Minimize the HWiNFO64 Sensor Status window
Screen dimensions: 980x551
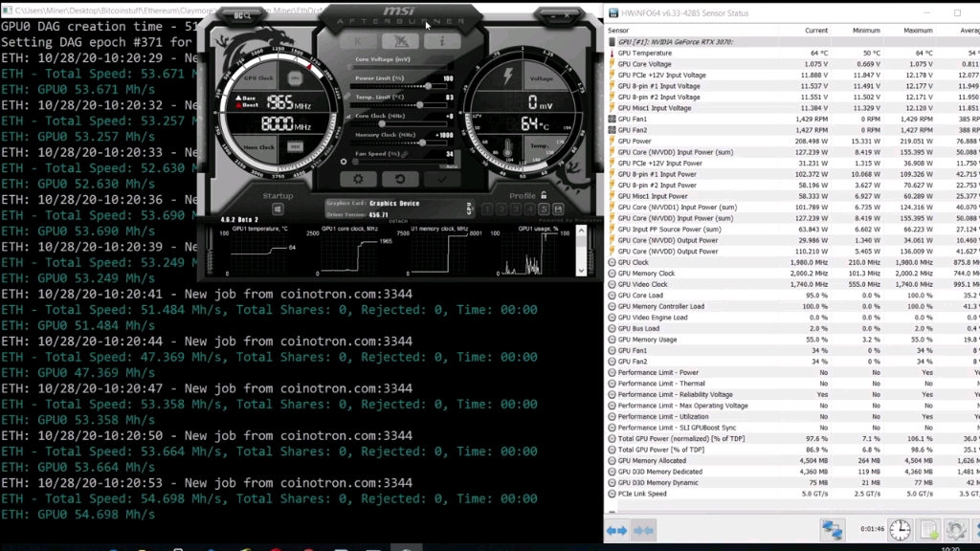click(926, 13)
